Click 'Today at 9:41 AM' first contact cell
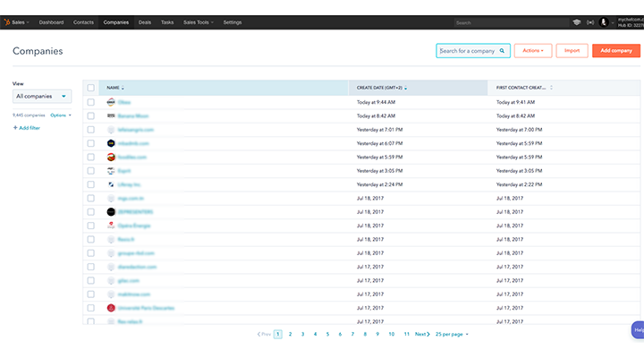The image size is (644, 358). click(x=515, y=102)
